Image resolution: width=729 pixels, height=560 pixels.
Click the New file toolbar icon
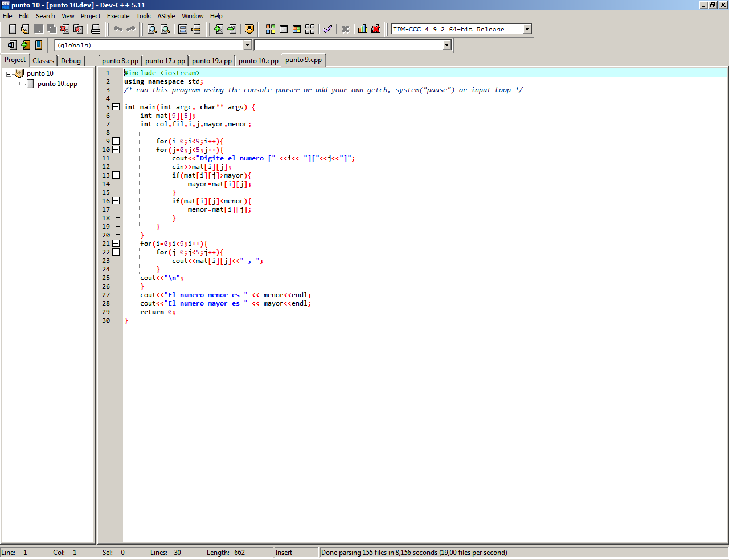coord(12,29)
